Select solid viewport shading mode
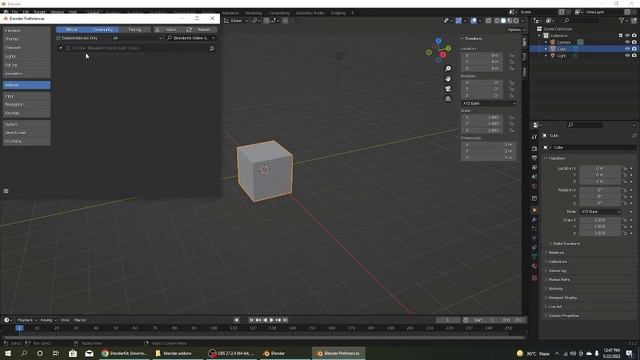 (503, 20)
